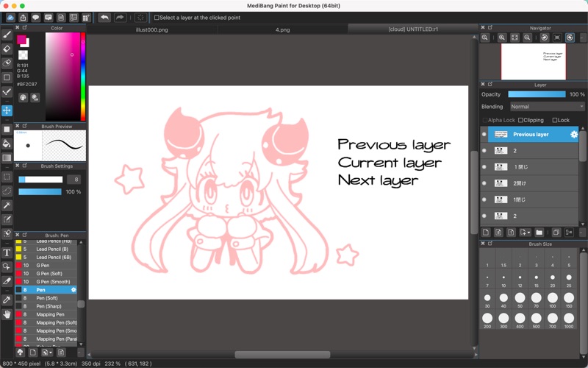Select the Brush tool in left toolbar
The width and height of the screenshot is (588, 368).
7,35
